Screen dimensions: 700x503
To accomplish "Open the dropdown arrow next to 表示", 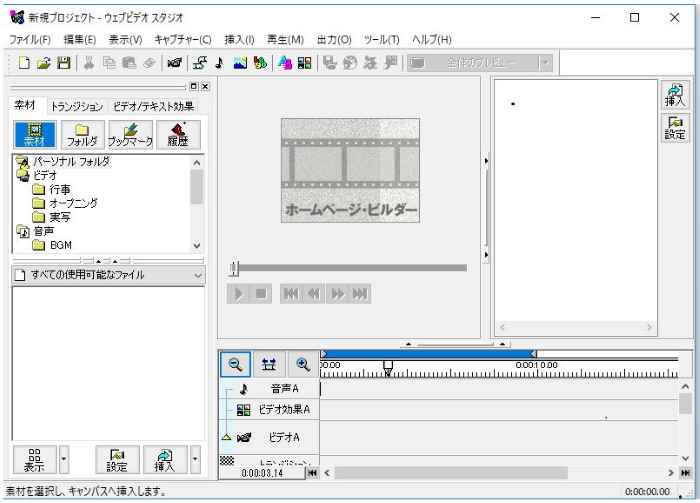I will pos(64,459).
